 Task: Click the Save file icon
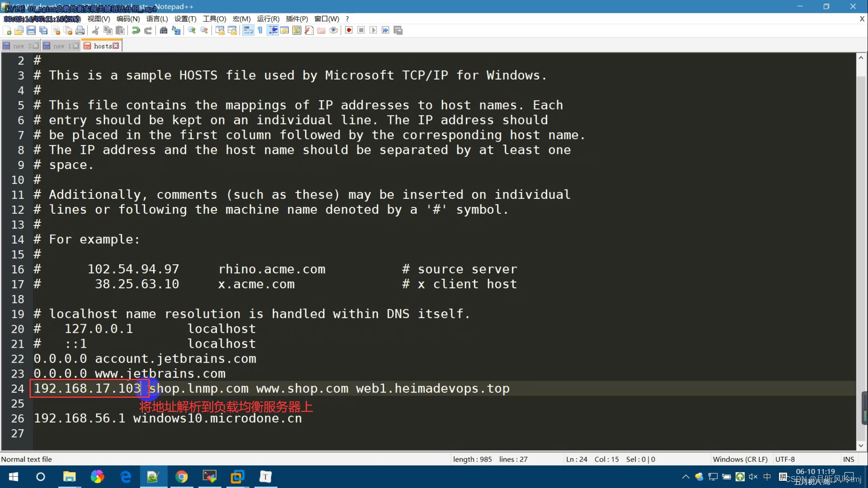click(31, 30)
